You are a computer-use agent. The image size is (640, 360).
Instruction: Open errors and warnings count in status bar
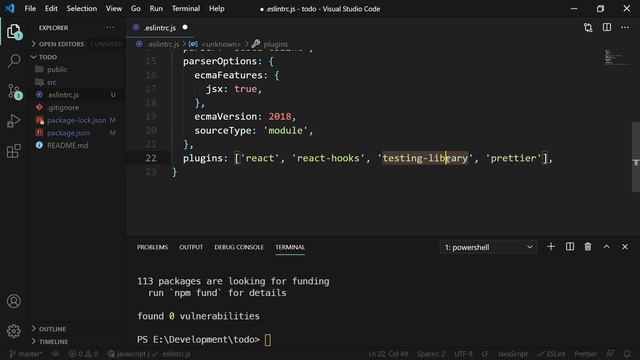[x=84, y=354]
